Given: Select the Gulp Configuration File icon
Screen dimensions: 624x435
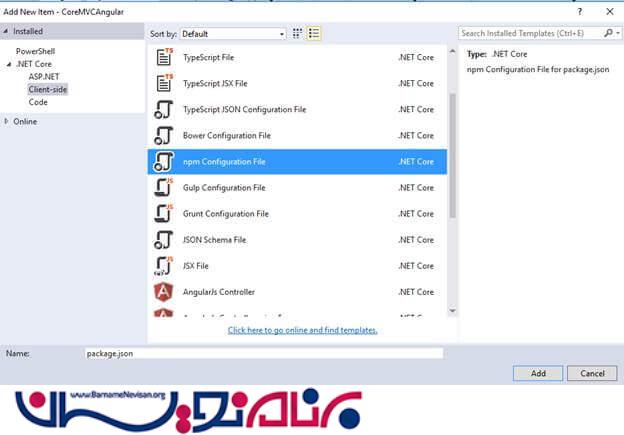Looking at the screenshot, I should click(164, 187).
